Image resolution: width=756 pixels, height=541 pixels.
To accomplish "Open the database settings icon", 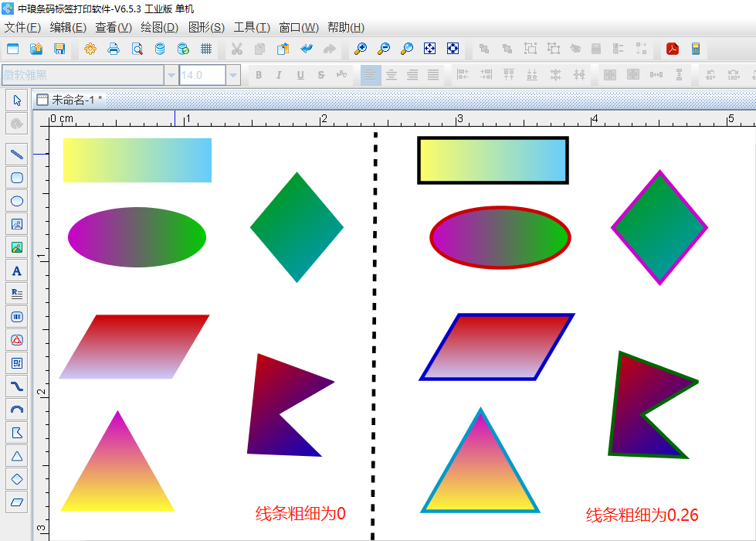I will click(x=160, y=49).
